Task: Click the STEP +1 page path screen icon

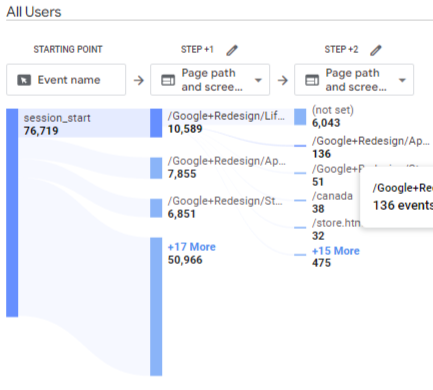Action: [x=168, y=80]
